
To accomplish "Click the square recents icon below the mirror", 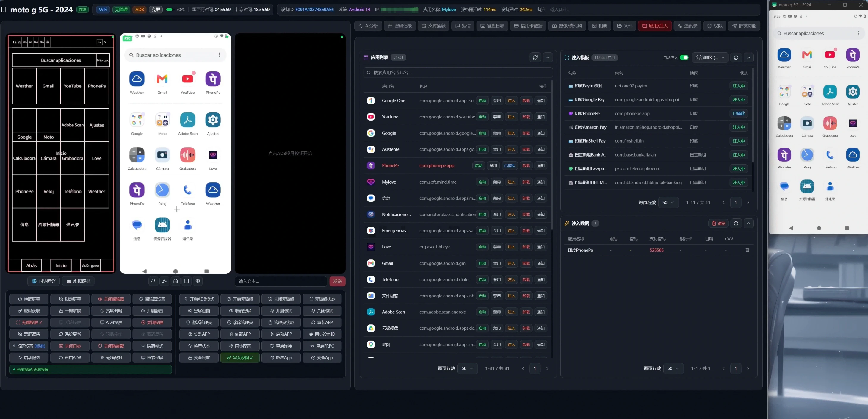I will pos(187,281).
